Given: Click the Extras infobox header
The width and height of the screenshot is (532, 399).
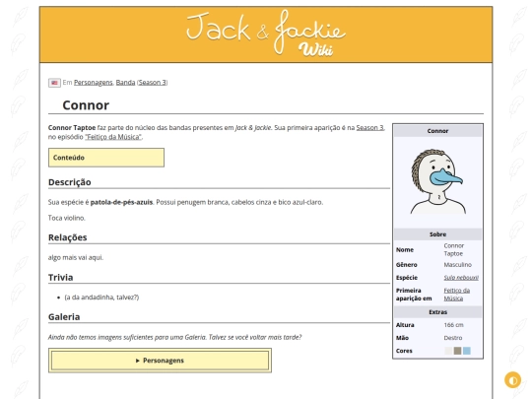Looking at the screenshot, I should click(x=437, y=312).
